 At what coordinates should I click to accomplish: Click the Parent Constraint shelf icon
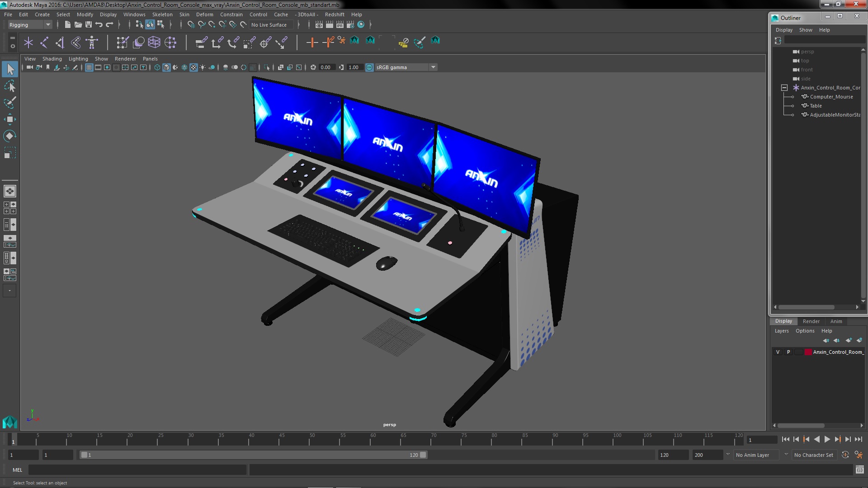[x=202, y=42]
